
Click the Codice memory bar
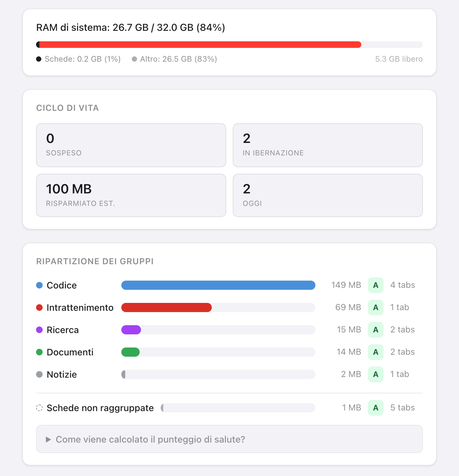pyautogui.click(x=218, y=285)
